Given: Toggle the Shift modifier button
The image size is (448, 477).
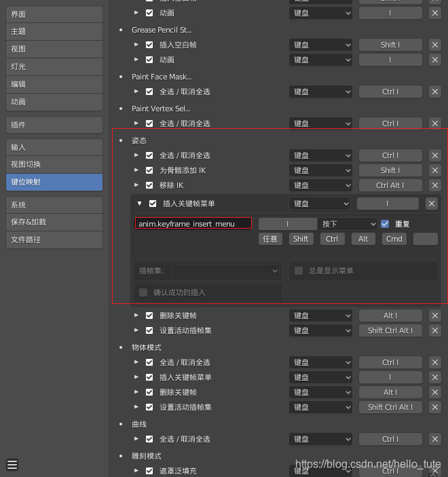Looking at the screenshot, I should click(301, 239).
